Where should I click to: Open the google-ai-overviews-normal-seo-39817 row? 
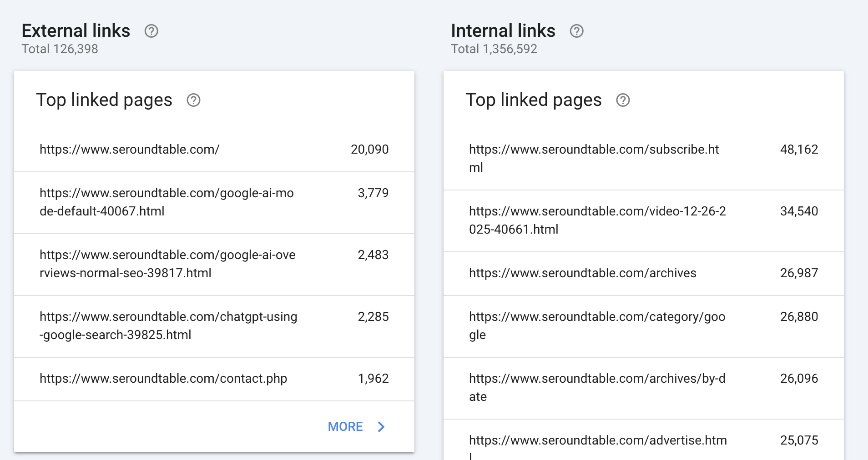coord(214,264)
